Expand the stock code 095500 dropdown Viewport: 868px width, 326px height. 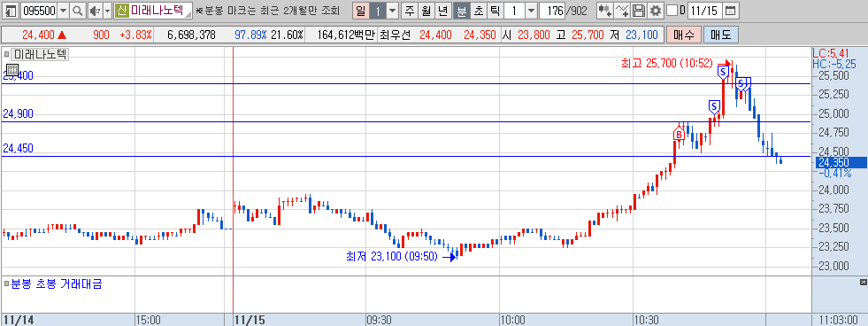pos(63,11)
